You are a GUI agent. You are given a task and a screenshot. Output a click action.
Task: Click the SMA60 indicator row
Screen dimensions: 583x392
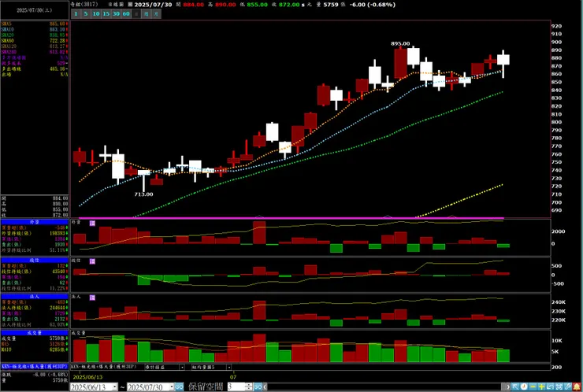(35, 40)
